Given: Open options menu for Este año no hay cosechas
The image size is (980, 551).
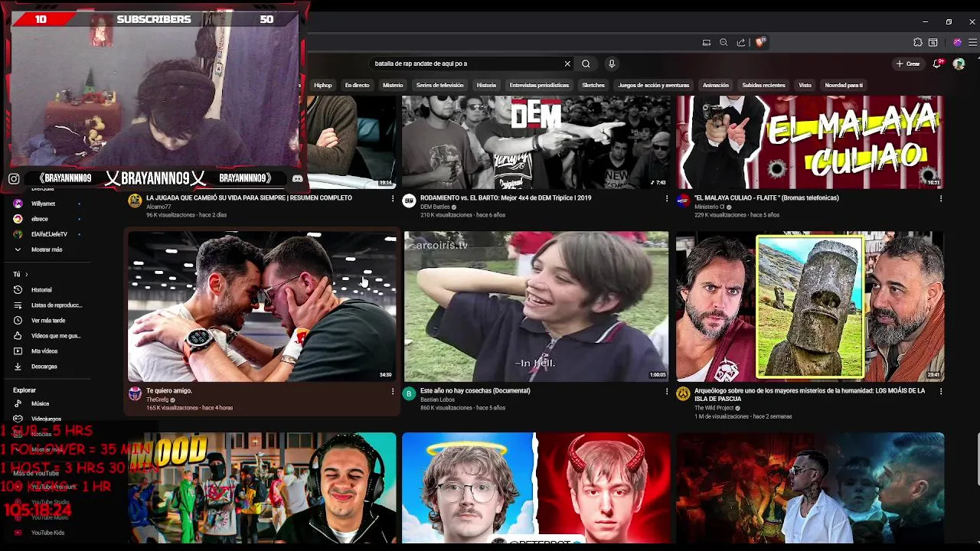Looking at the screenshot, I should pos(667,391).
